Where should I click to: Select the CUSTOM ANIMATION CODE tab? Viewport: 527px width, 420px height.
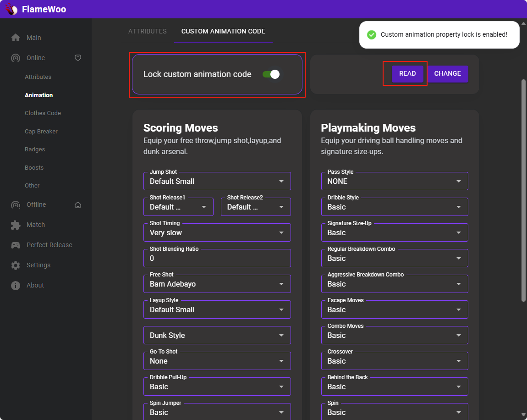223,31
